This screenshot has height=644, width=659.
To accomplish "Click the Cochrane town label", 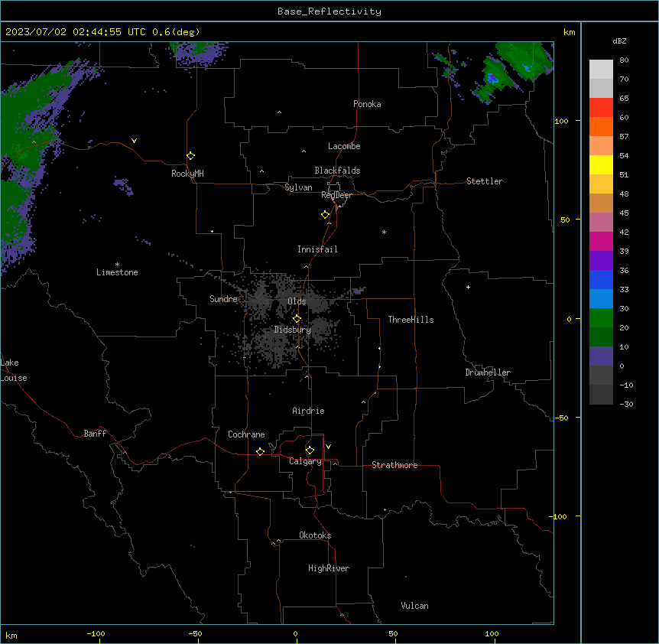I will pyautogui.click(x=246, y=434).
